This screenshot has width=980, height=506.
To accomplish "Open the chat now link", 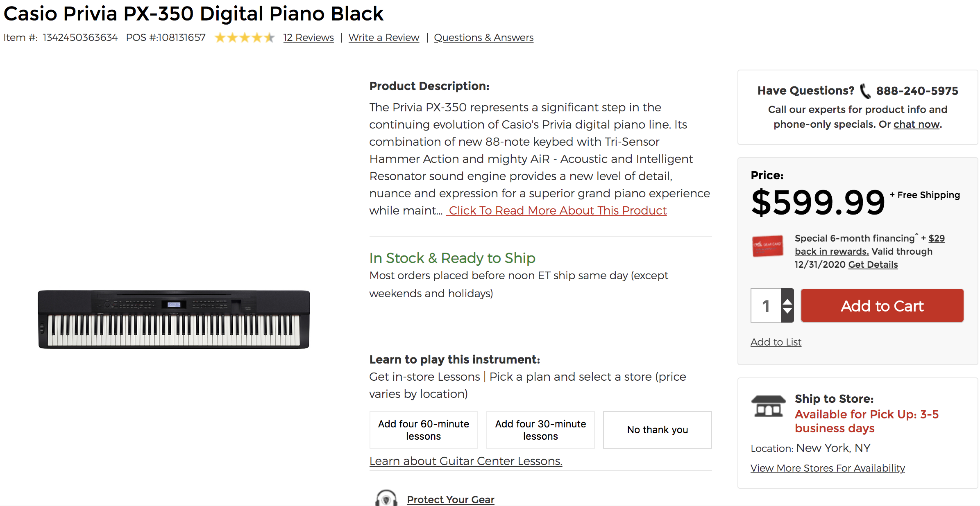I will coord(916,124).
